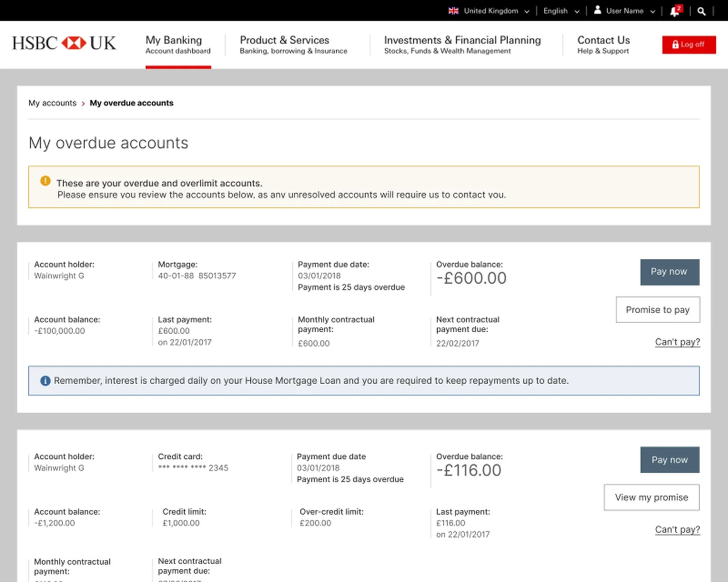This screenshot has width=728, height=582.
Task: Click the HSBC UK logo
Action: tap(64, 43)
